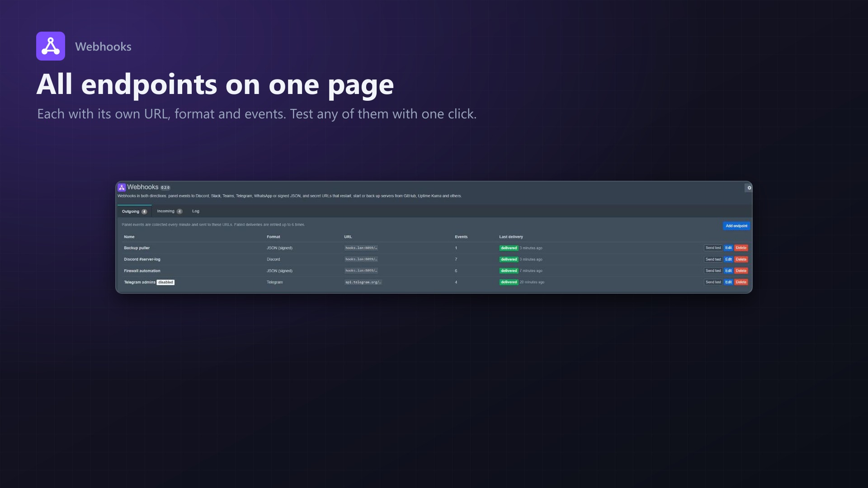This screenshot has width=868, height=488.
Task: Click the Last delivery column header
Action: pos(511,237)
